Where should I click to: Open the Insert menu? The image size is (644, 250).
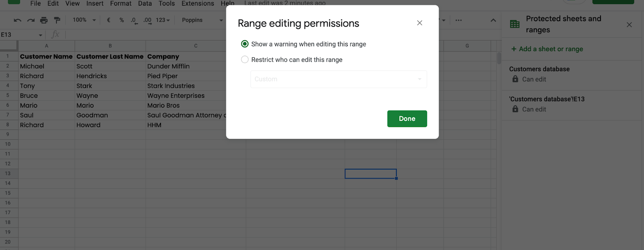(95, 3)
